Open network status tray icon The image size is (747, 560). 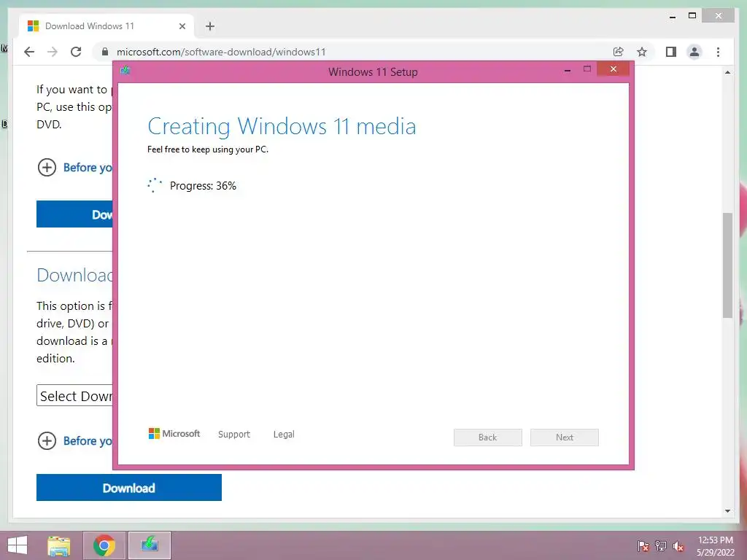pos(661,546)
